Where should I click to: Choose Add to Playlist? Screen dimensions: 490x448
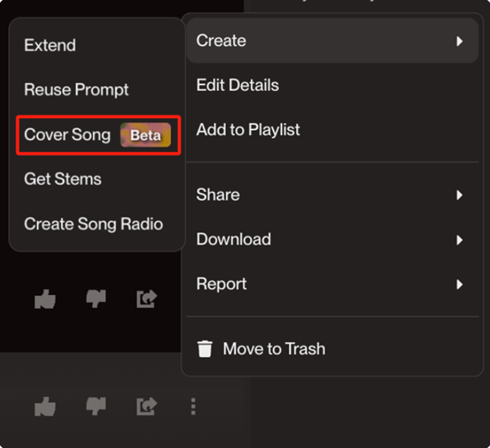[249, 130]
